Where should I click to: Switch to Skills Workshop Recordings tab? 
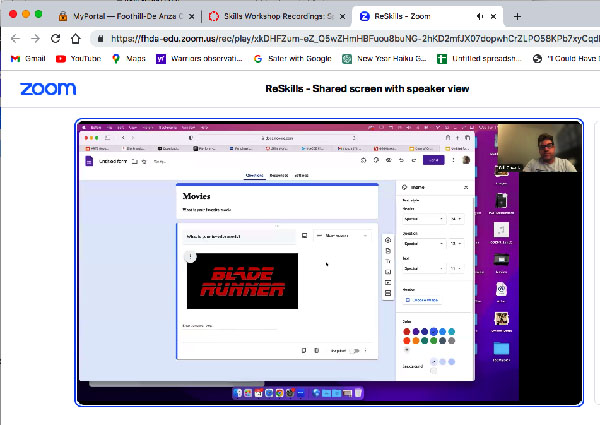point(272,16)
